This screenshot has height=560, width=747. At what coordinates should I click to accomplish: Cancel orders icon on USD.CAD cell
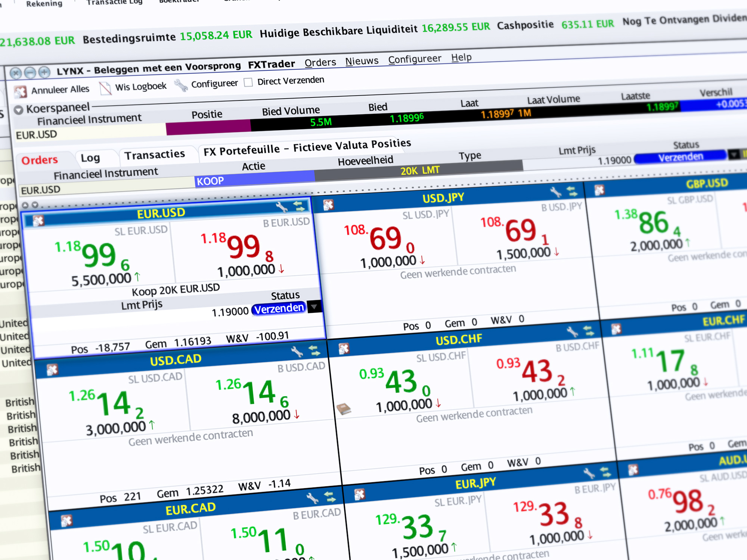coord(52,370)
